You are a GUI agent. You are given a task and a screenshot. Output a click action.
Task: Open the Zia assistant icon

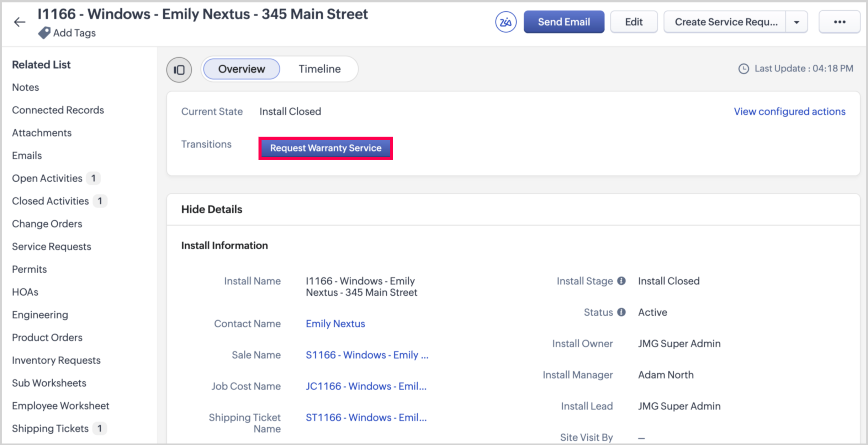(506, 22)
